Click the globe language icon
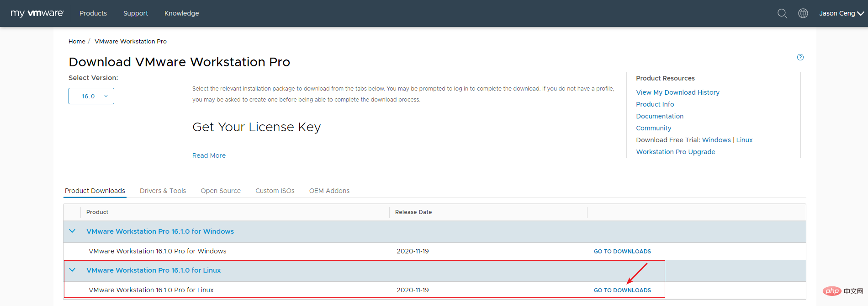Screen dimensions: 868x306 click(x=803, y=13)
